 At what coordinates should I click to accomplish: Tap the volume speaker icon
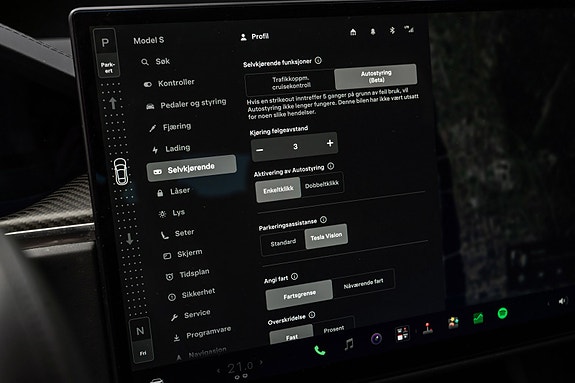[562, 301]
